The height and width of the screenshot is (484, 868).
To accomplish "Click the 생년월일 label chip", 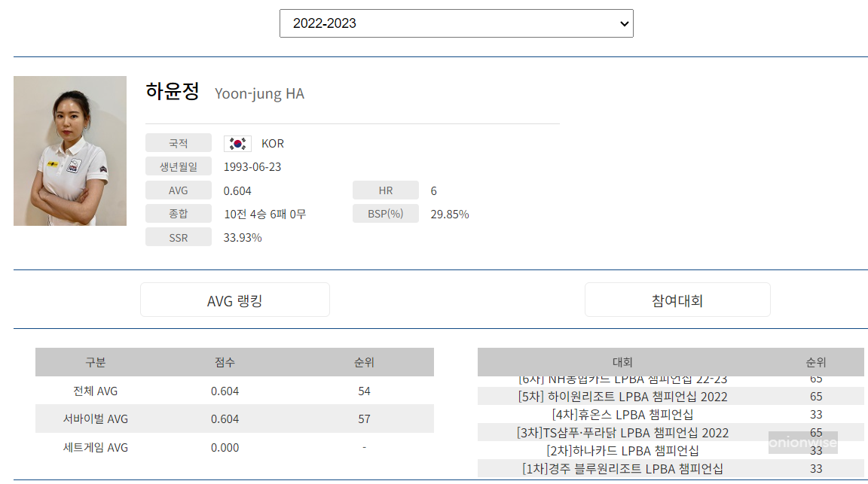I will (179, 166).
